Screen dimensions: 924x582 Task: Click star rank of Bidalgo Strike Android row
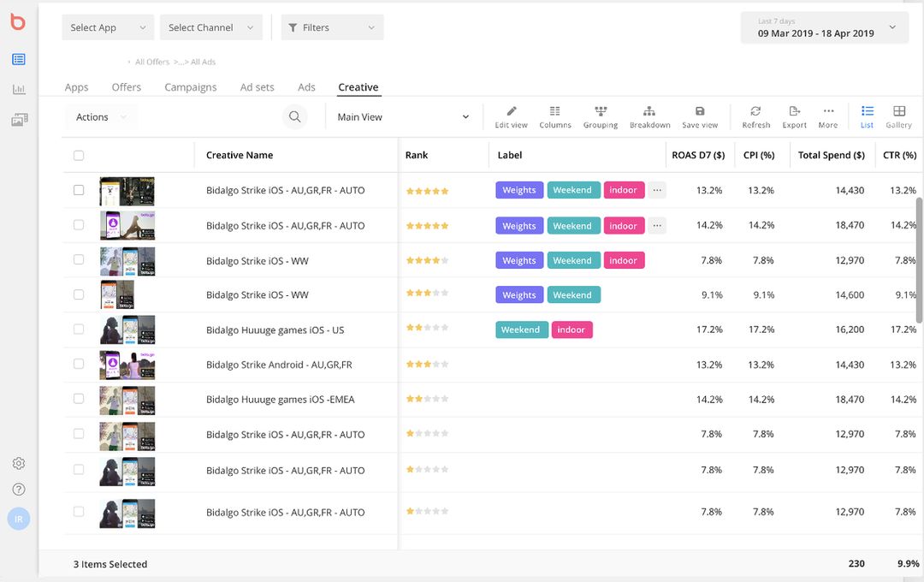coord(427,365)
